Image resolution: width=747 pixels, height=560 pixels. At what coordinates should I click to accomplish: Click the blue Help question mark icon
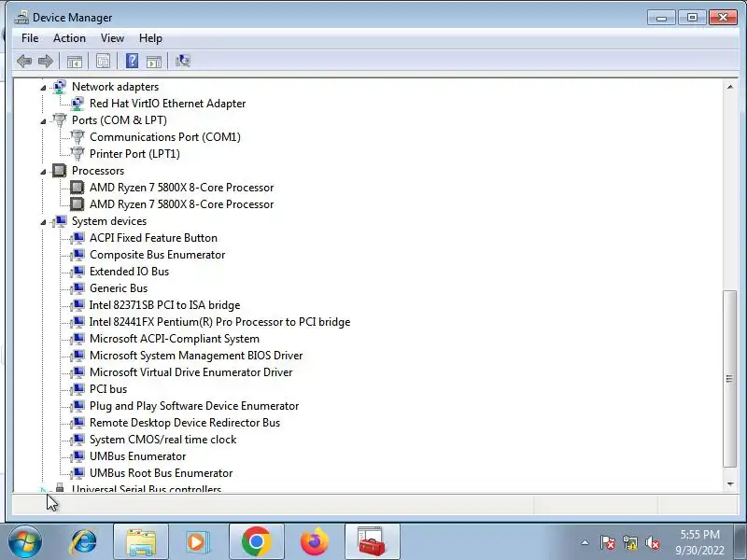[132, 61]
